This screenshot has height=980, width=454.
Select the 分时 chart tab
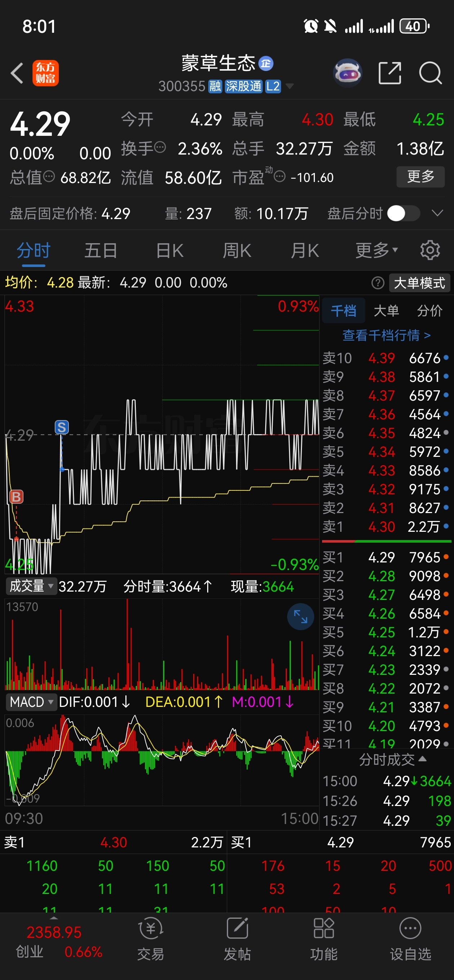click(x=34, y=251)
